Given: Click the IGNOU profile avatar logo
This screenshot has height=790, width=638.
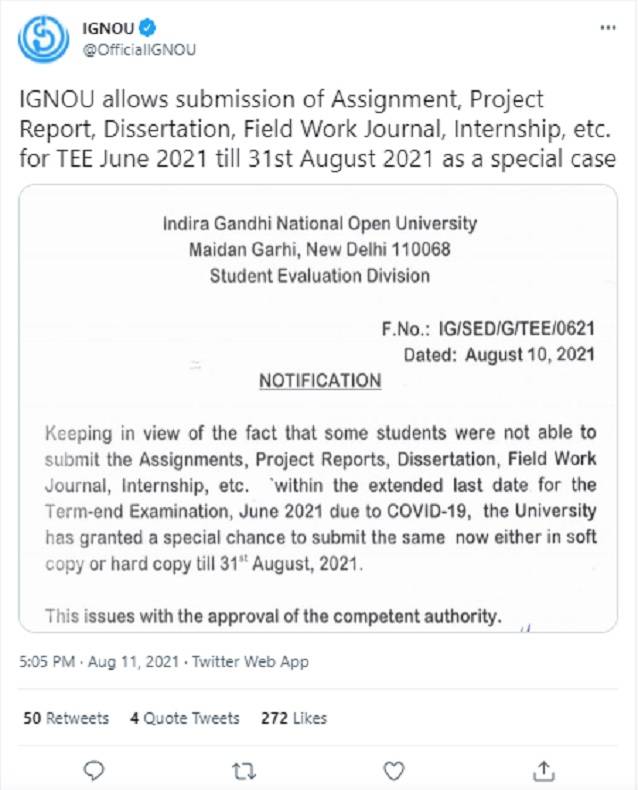Looking at the screenshot, I should coord(41,38).
